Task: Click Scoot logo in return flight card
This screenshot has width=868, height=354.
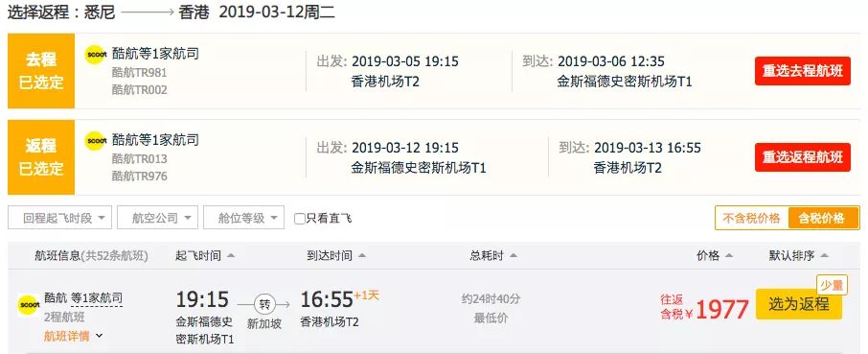Action: point(96,141)
